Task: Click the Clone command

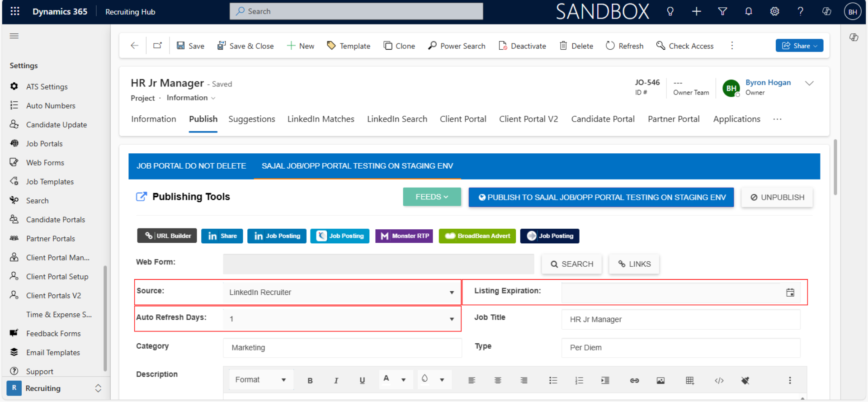Action: (x=399, y=46)
